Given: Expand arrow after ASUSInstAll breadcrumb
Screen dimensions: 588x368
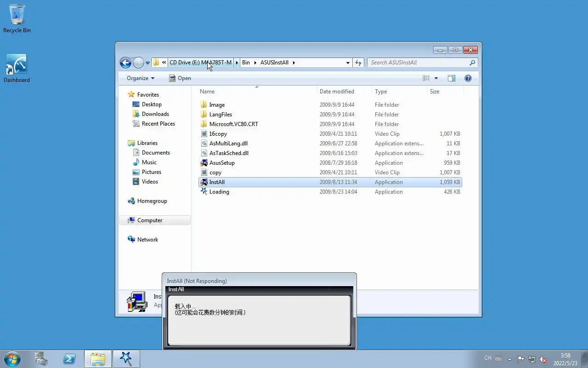Looking at the screenshot, I should click(x=294, y=63).
